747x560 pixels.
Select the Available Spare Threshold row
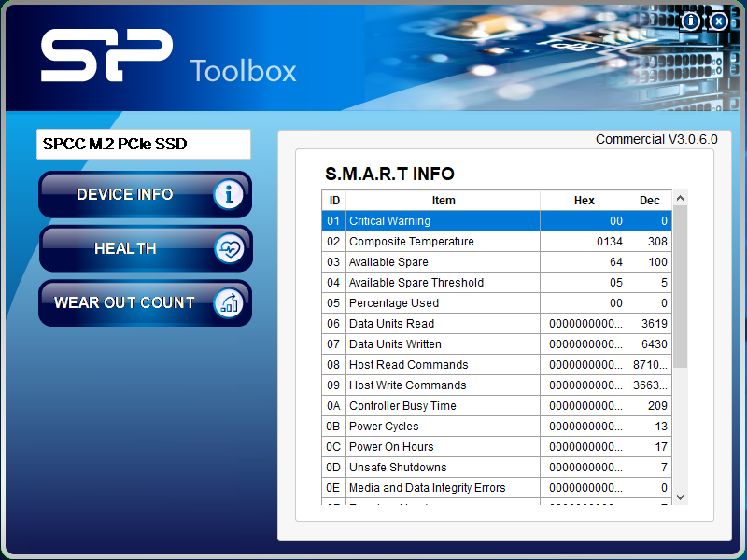click(497, 282)
